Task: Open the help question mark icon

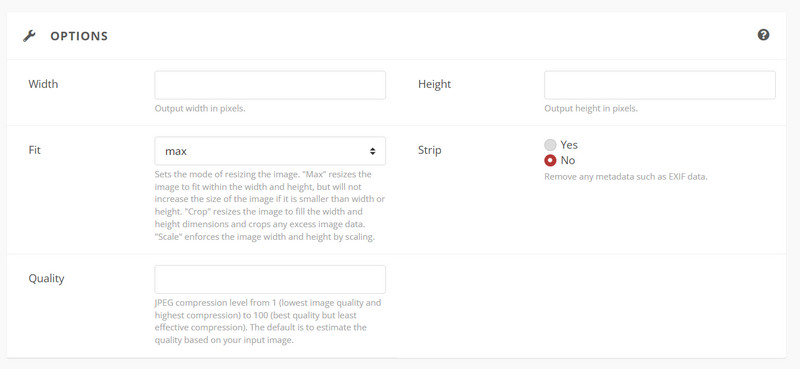Action: pos(763,35)
